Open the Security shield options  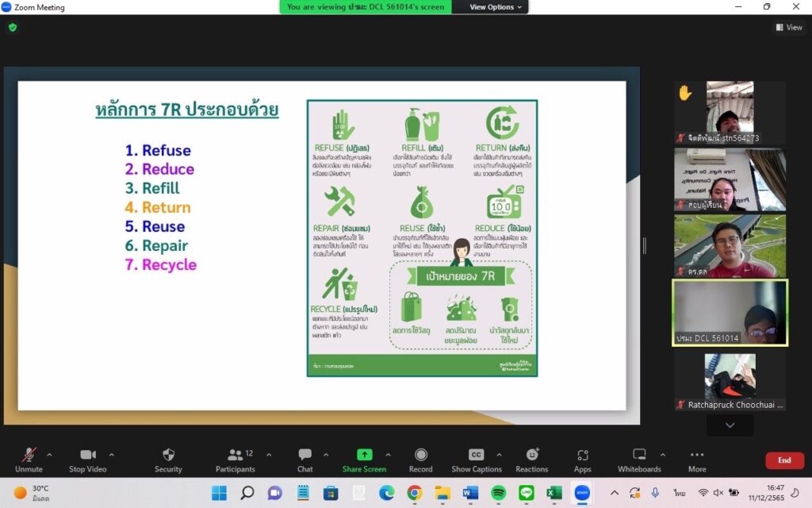pos(168,459)
